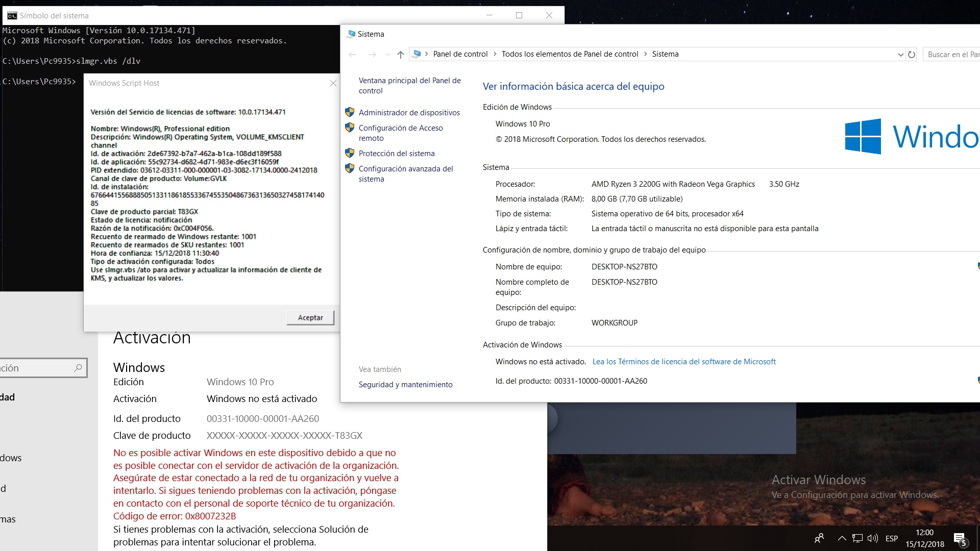Select DESKTOP-NS27BTO next to Nombre de equipo

point(624,266)
